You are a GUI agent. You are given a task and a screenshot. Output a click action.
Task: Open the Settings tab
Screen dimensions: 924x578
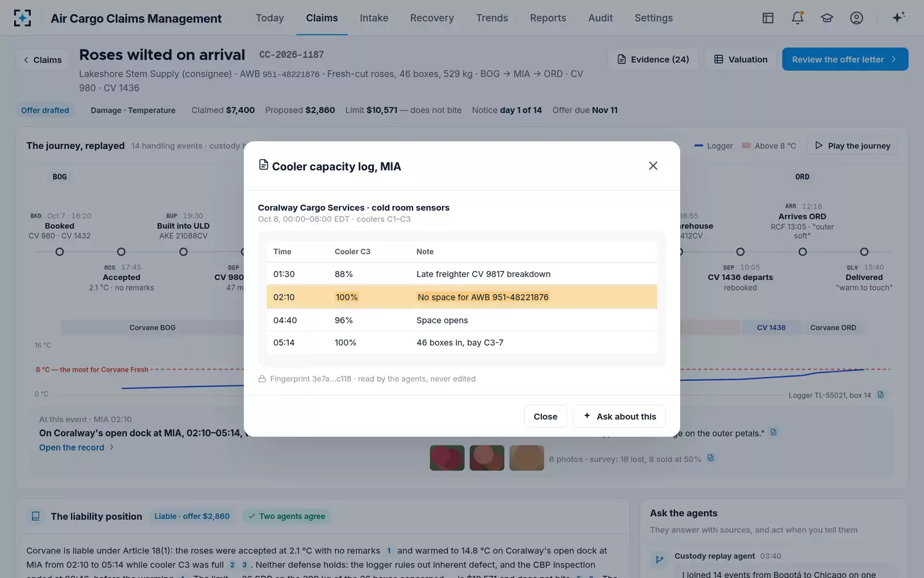654,18
